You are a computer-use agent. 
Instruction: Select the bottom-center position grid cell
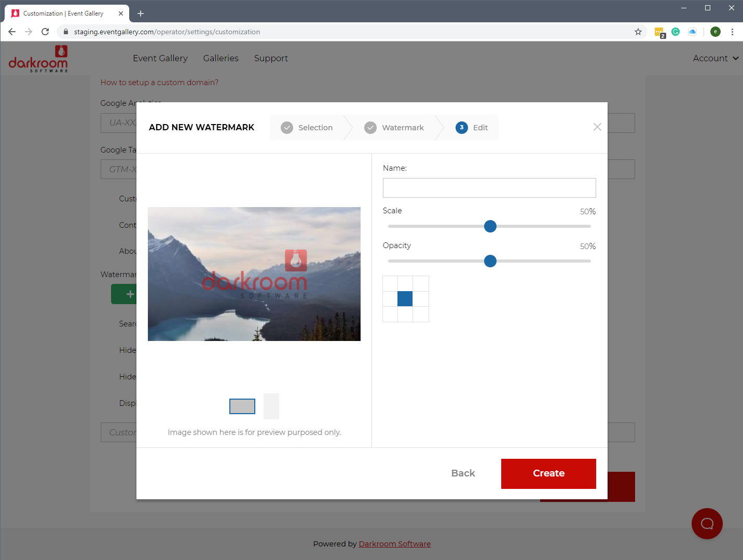coord(405,314)
